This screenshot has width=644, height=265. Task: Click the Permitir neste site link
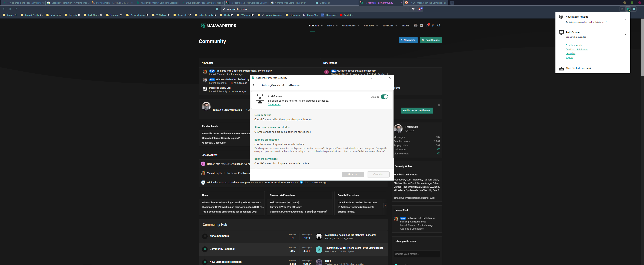(x=574, y=45)
